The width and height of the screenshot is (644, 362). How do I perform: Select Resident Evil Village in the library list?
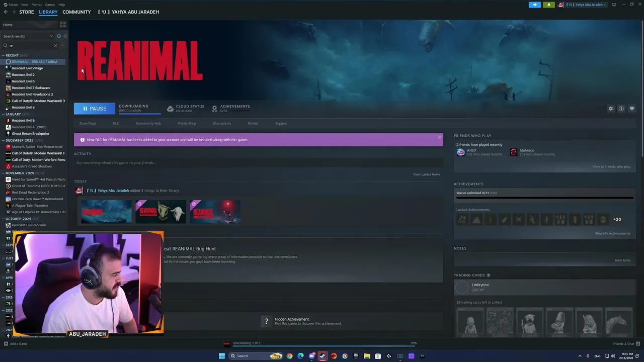pyautogui.click(x=27, y=68)
